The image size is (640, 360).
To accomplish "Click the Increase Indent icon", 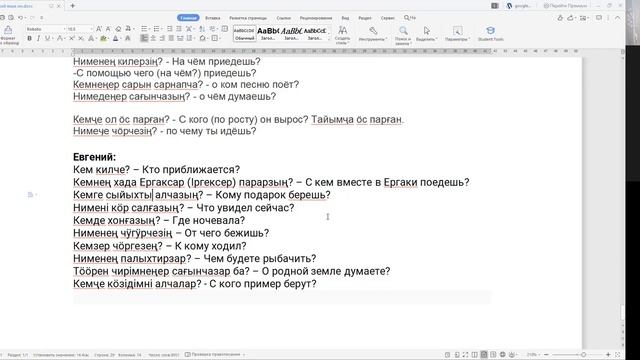I will coord(179,29).
